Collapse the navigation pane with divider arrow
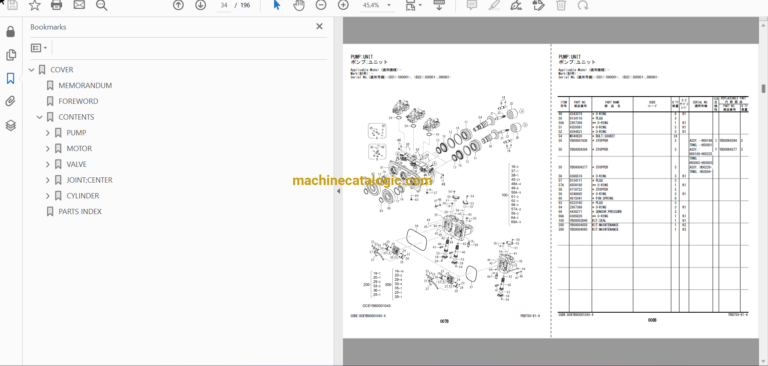 [x=338, y=191]
